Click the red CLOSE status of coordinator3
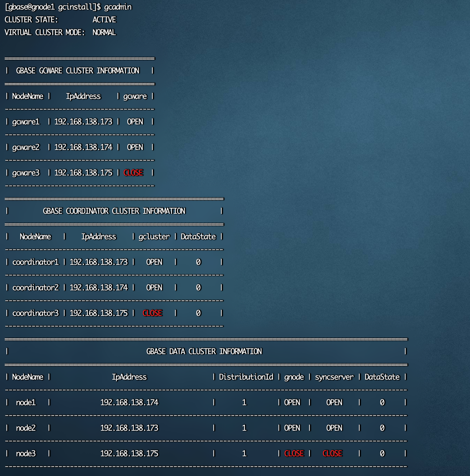The width and height of the screenshot is (470, 476). [x=152, y=313]
